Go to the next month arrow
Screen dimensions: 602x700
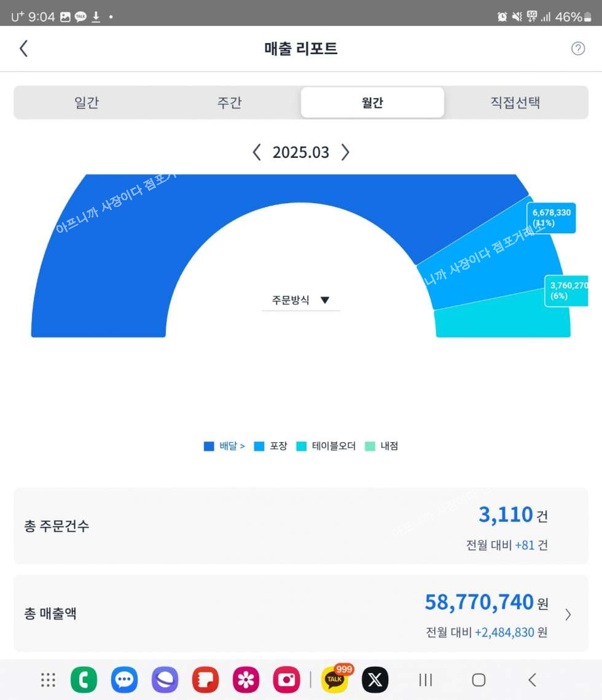pos(345,152)
